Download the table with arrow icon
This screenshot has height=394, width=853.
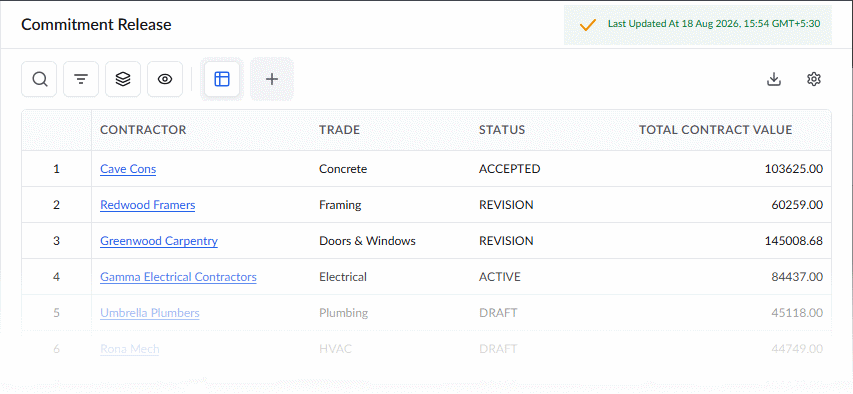click(774, 79)
